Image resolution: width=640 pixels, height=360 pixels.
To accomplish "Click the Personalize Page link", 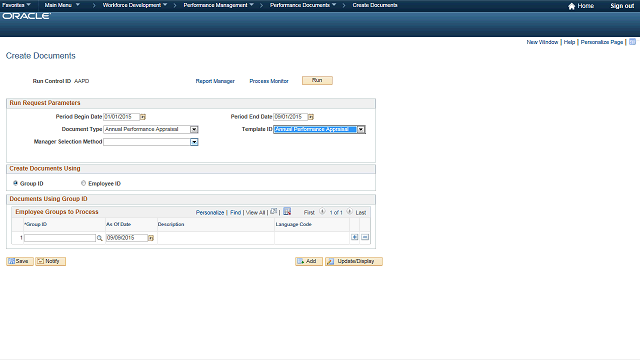I will point(602,42).
